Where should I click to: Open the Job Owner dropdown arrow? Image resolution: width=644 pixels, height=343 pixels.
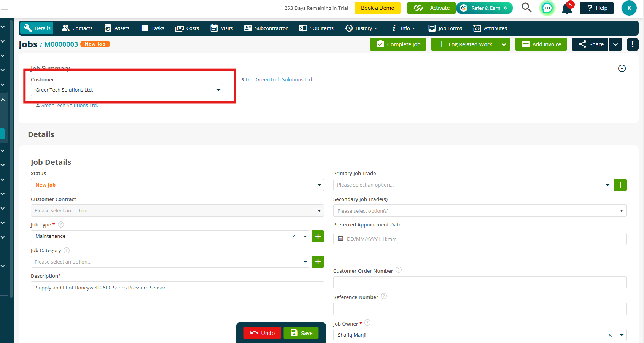click(622, 335)
